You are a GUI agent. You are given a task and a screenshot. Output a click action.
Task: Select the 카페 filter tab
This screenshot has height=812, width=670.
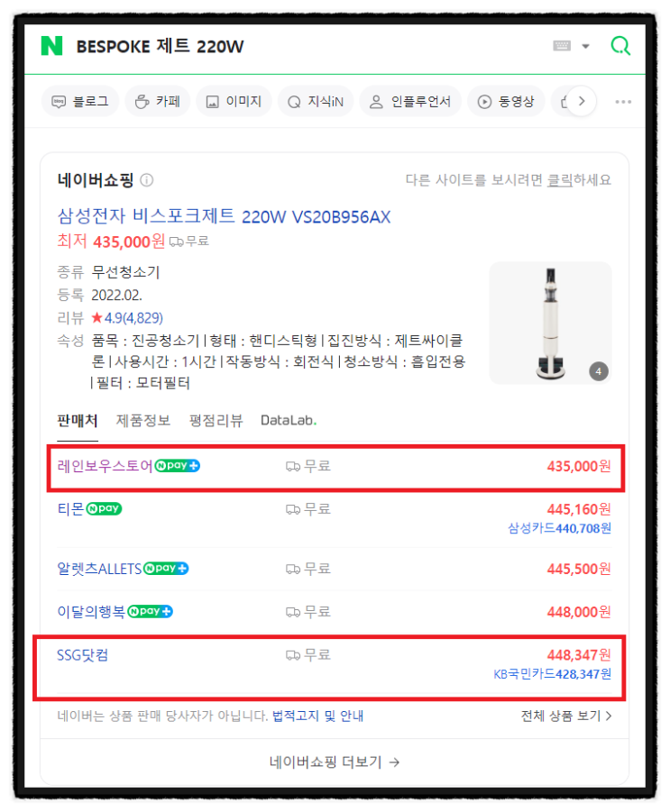158,101
